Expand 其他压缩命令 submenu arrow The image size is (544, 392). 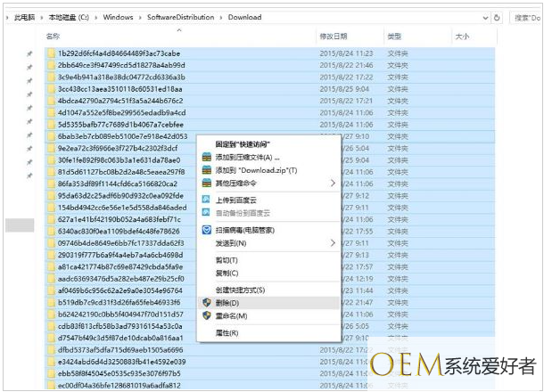click(x=333, y=183)
